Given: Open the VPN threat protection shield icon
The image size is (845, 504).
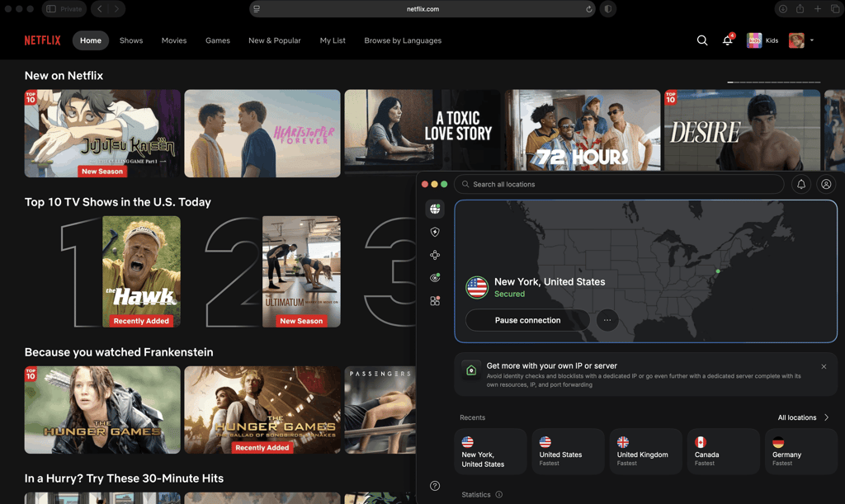Looking at the screenshot, I should [x=435, y=232].
